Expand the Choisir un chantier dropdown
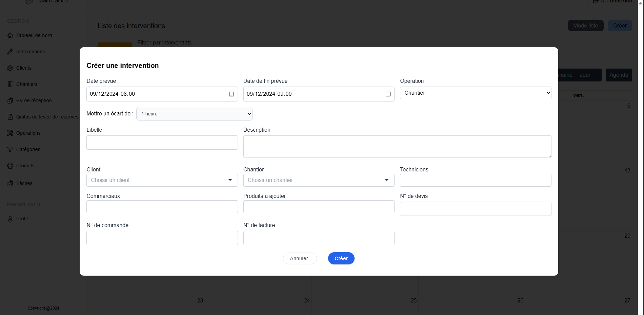644x315 pixels. pyautogui.click(x=319, y=180)
